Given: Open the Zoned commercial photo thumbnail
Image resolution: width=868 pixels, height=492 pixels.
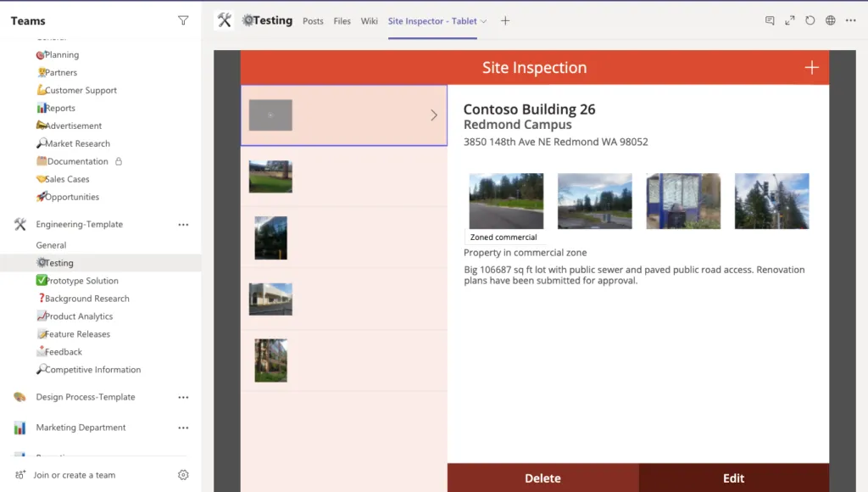Looking at the screenshot, I should 506,200.
